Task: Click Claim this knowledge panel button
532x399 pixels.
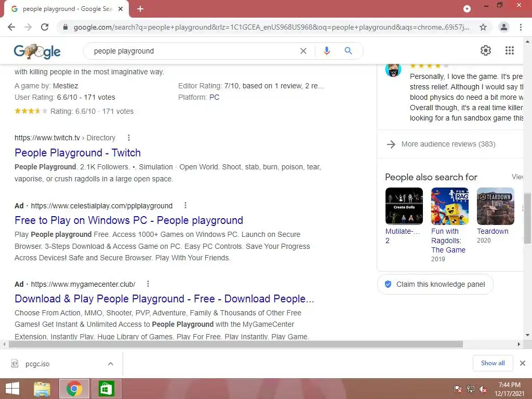Action: pos(435,284)
